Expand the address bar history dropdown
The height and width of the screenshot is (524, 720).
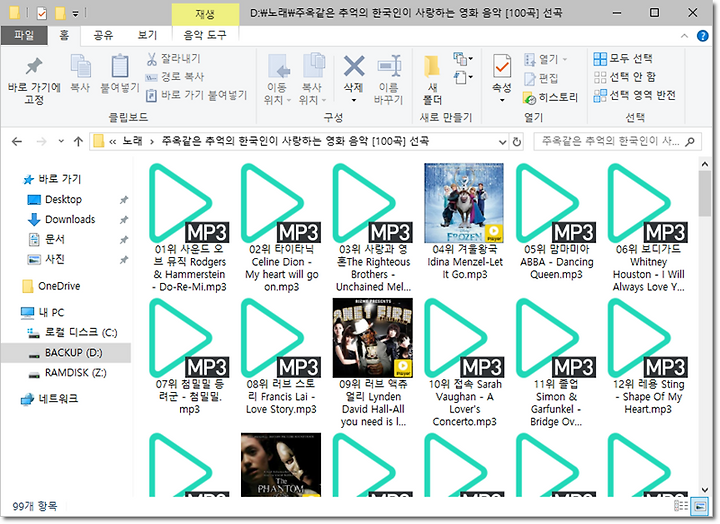pos(502,142)
